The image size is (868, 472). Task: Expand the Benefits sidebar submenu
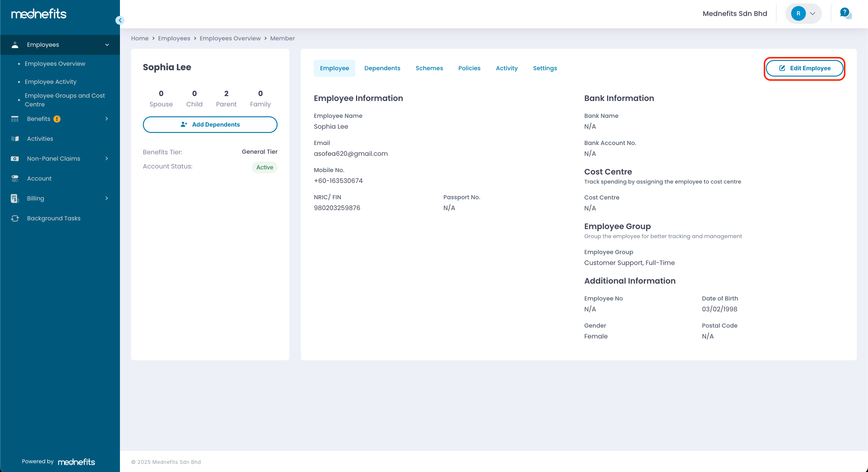point(106,119)
